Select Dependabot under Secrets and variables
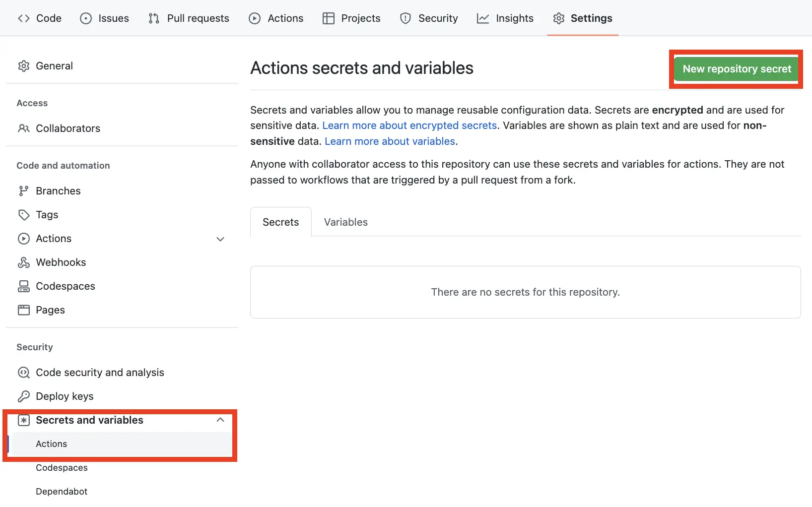This screenshot has height=507, width=812. click(62, 491)
